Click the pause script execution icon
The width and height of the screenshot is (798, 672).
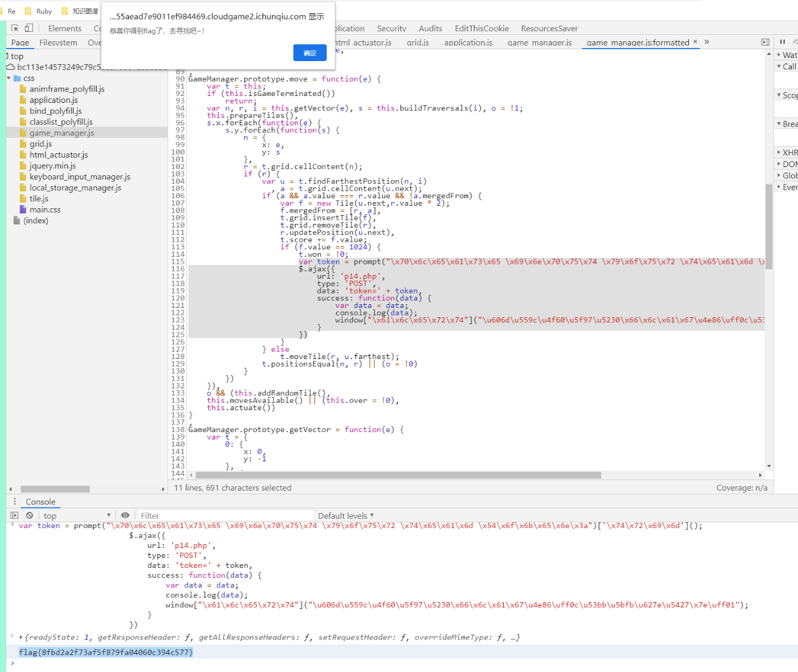782,42
